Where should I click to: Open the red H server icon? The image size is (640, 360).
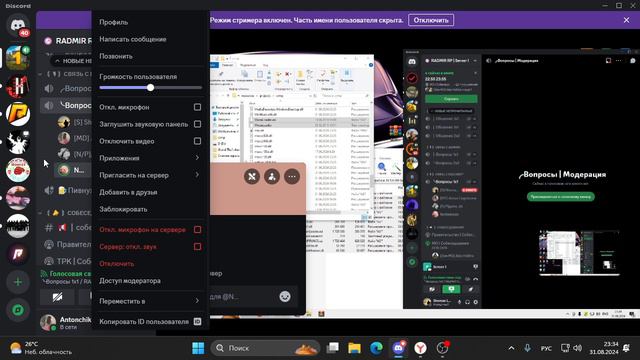(x=18, y=86)
